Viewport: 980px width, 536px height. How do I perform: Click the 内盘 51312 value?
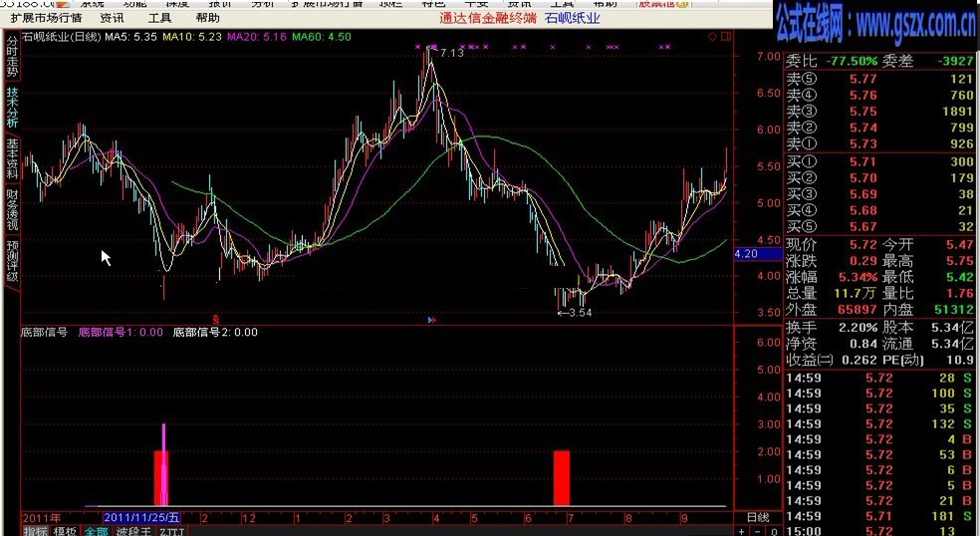[x=954, y=310]
